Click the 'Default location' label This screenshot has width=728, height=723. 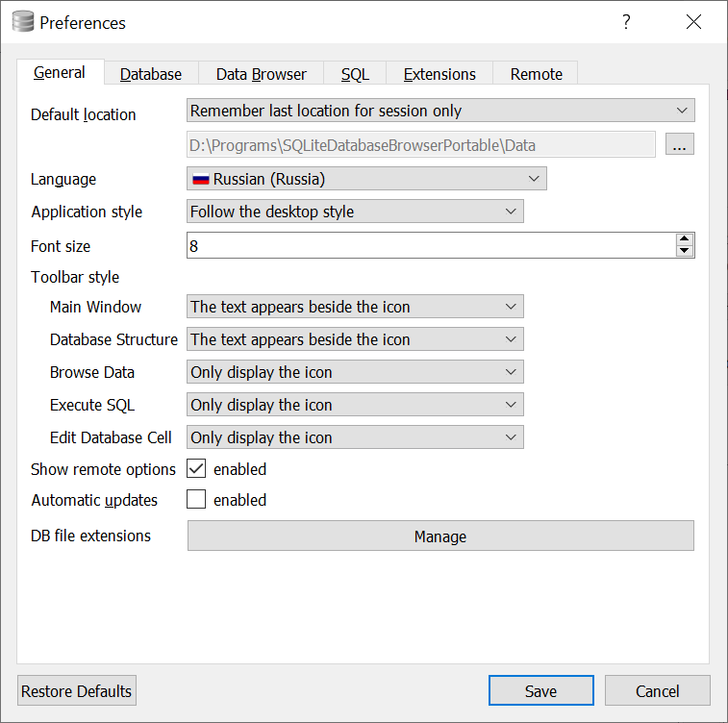pyautogui.click(x=83, y=114)
